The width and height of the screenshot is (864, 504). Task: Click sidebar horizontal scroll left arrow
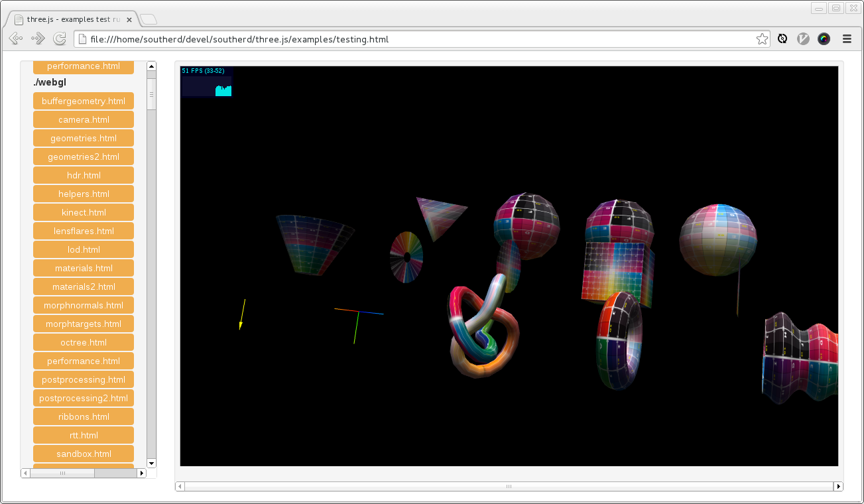point(25,473)
